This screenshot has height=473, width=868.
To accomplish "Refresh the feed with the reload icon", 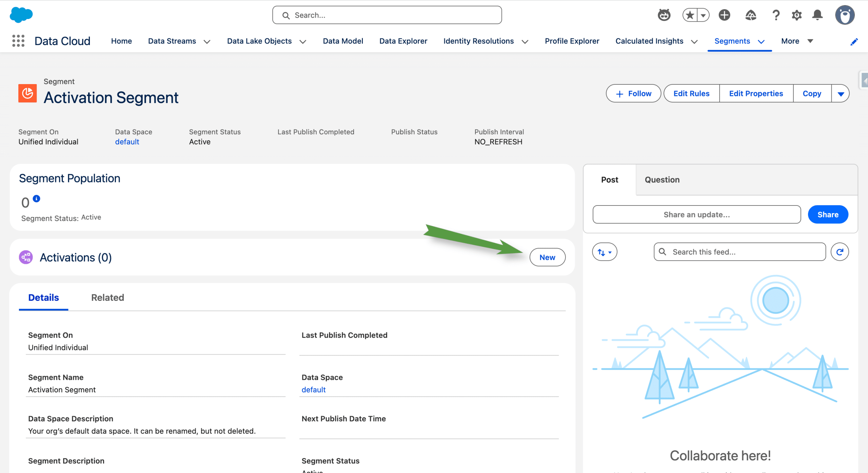I will tap(840, 252).
